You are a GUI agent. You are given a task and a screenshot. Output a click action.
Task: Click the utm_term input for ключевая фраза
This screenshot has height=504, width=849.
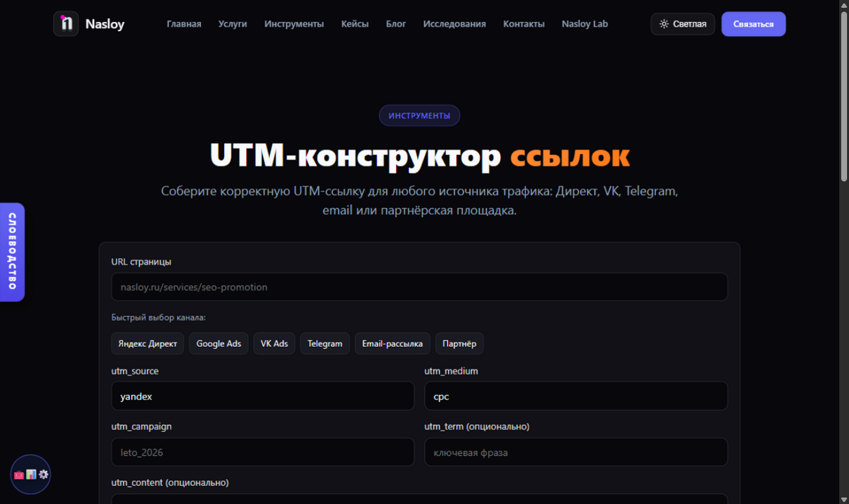click(576, 452)
